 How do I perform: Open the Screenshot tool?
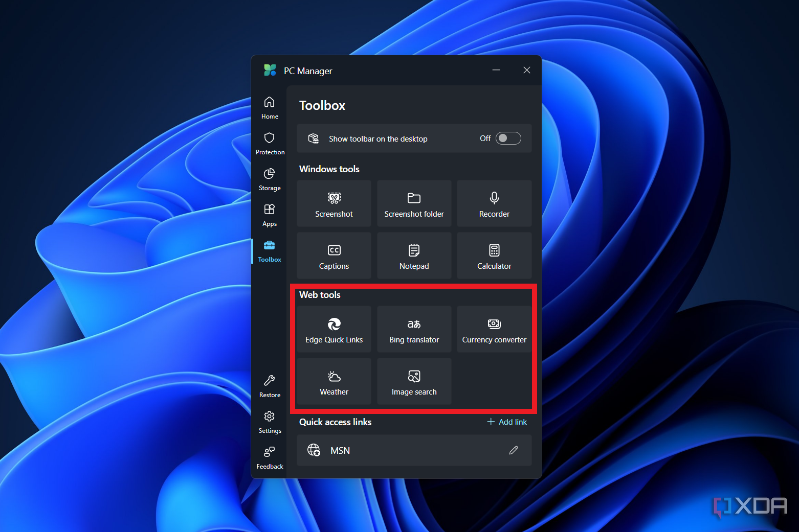(334, 203)
